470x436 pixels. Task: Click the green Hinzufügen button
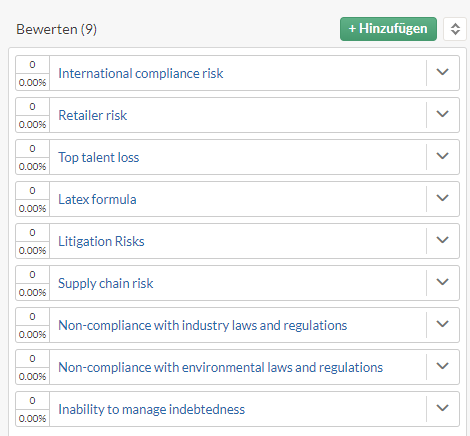click(x=388, y=29)
